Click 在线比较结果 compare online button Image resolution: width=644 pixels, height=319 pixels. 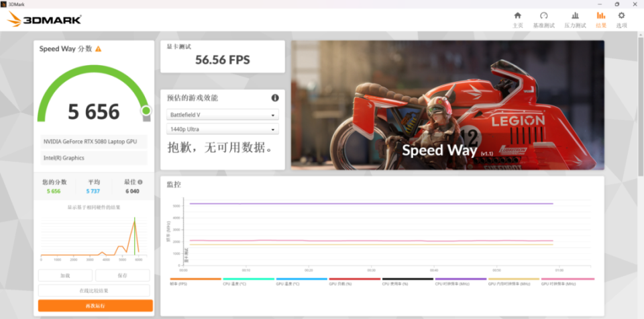(94, 291)
